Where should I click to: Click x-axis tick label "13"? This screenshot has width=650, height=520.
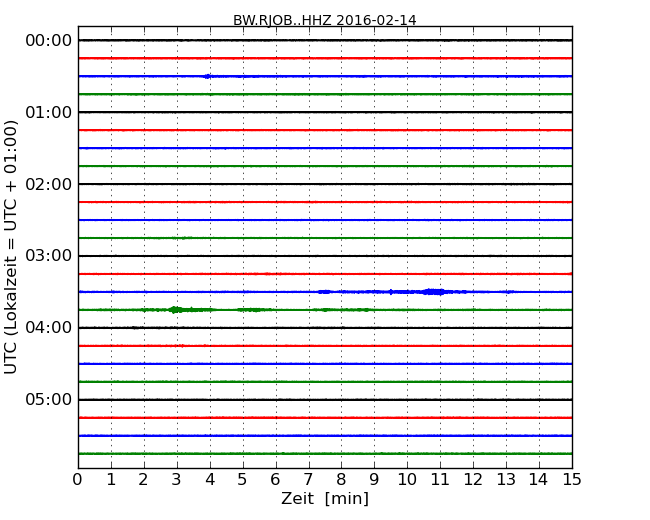click(x=506, y=479)
